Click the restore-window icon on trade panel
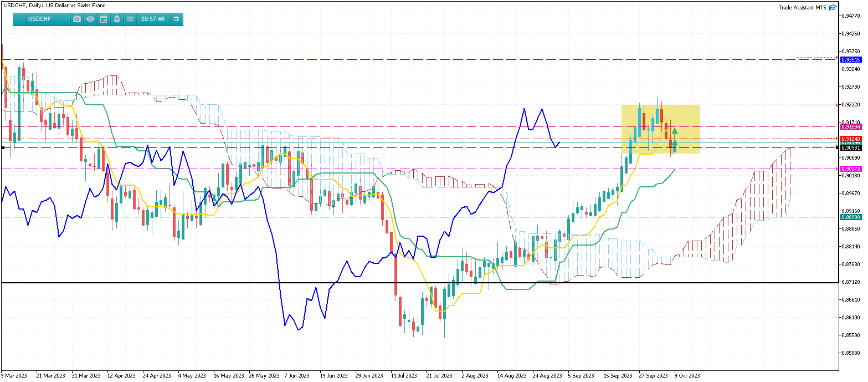Viewport: 868px width, 382px height. (176, 19)
